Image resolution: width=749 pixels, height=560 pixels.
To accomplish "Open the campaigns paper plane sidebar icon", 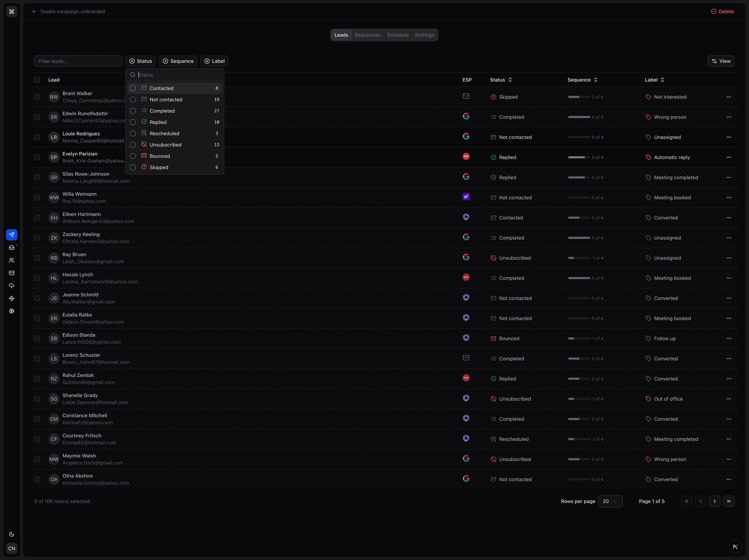I will (12, 235).
